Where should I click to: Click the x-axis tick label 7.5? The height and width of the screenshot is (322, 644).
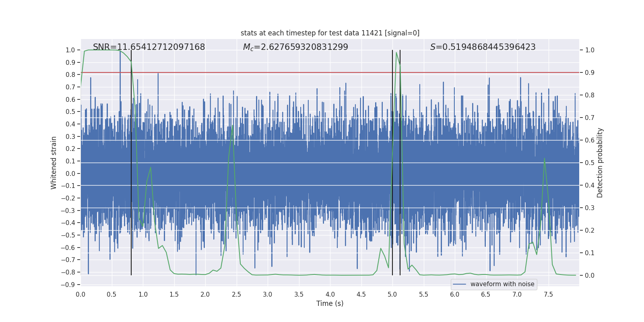548,294
